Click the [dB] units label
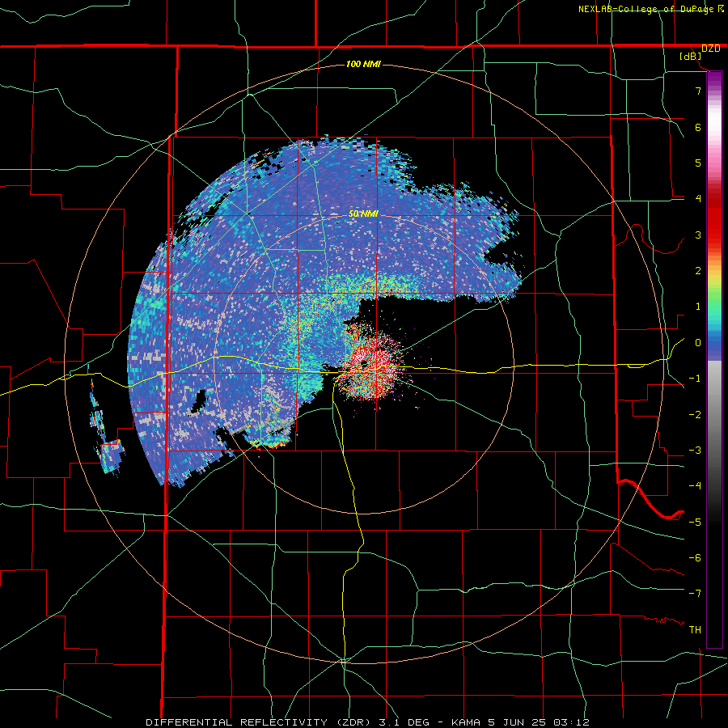This screenshot has width=728, height=728. pyautogui.click(x=691, y=57)
